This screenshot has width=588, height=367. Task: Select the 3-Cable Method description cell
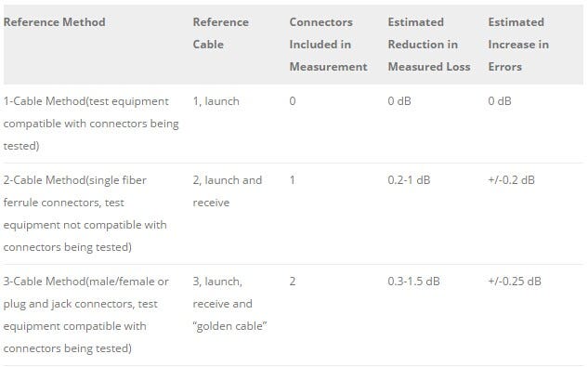pyautogui.click(x=86, y=315)
